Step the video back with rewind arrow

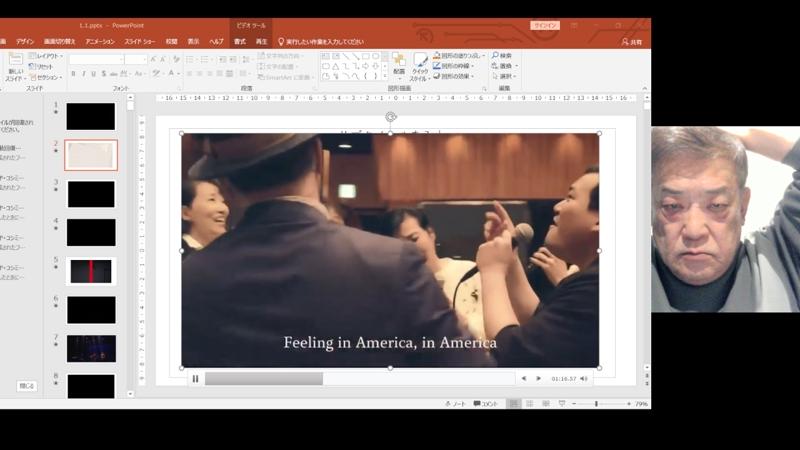pyautogui.click(x=523, y=379)
